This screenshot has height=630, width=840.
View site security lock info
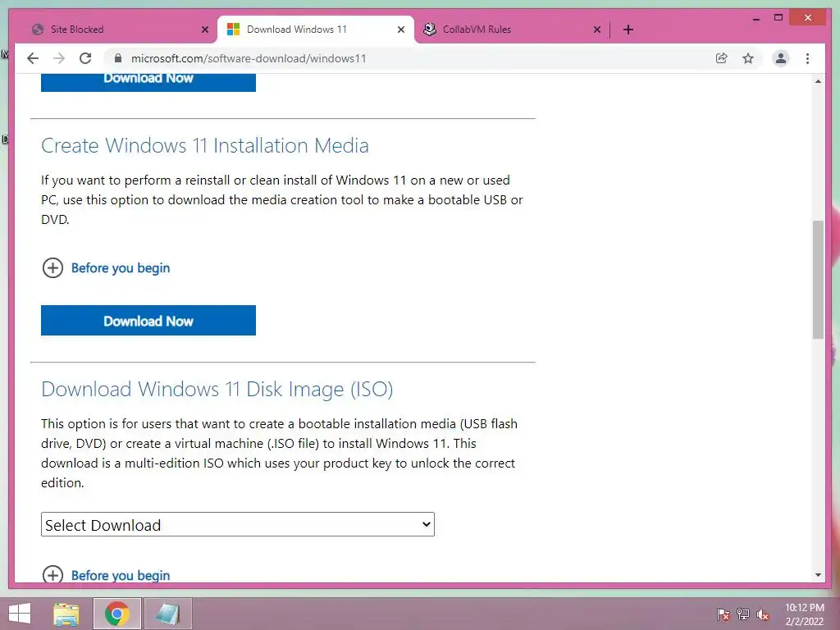(x=118, y=58)
